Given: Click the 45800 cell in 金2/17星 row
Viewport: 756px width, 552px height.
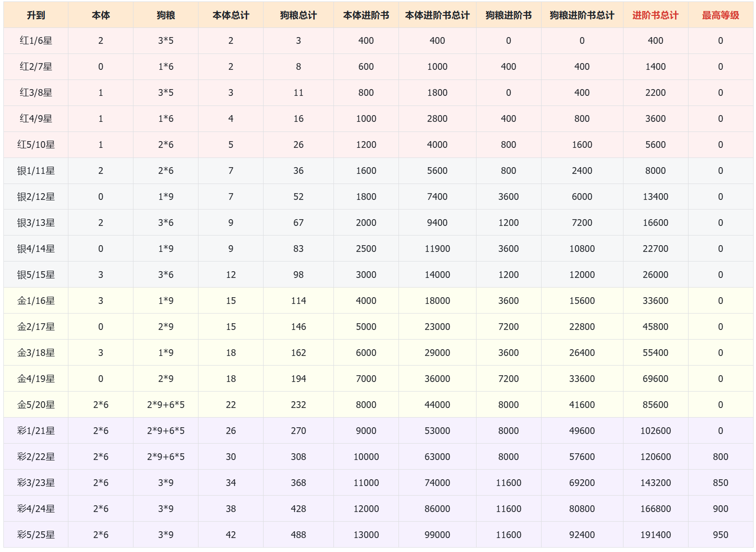Looking at the screenshot, I should (x=655, y=327).
